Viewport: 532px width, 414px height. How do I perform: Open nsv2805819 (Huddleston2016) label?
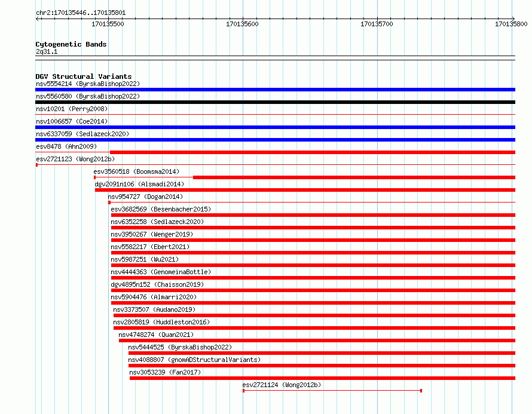coord(161,322)
